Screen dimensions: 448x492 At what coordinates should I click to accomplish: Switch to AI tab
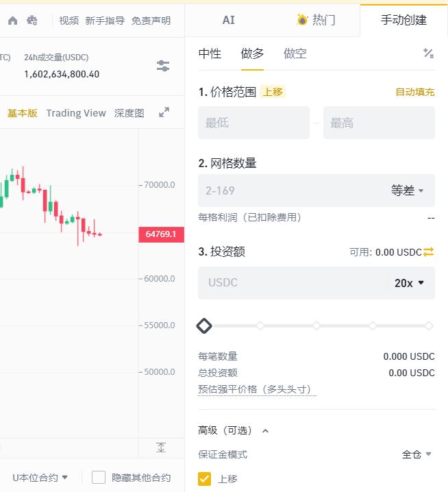pyautogui.click(x=228, y=20)
